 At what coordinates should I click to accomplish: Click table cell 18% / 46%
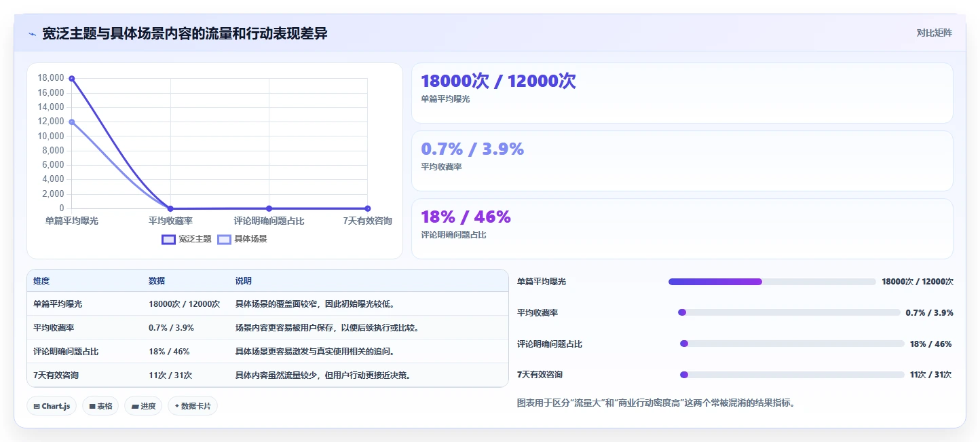(x=169, y=352)
